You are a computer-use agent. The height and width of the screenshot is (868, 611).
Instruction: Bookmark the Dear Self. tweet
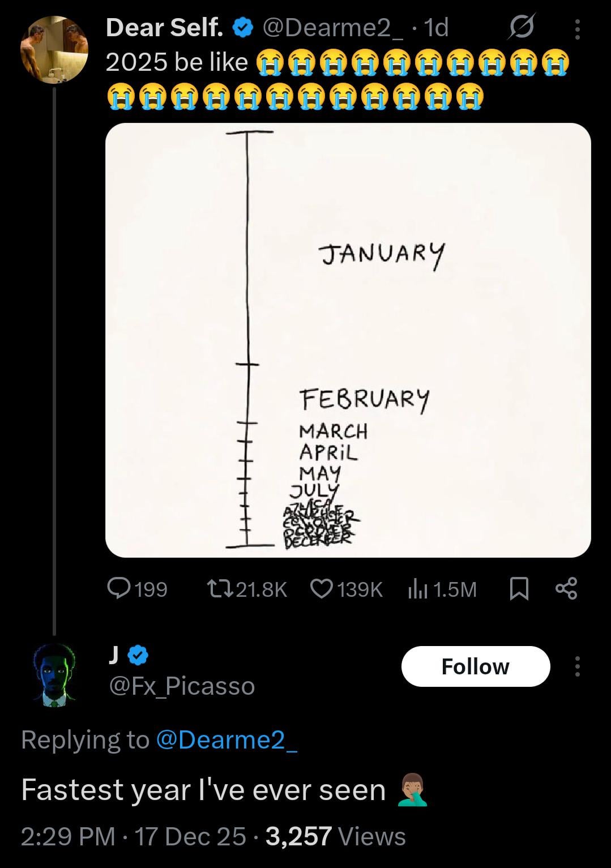pyautogui.click(x=519, y=589)
